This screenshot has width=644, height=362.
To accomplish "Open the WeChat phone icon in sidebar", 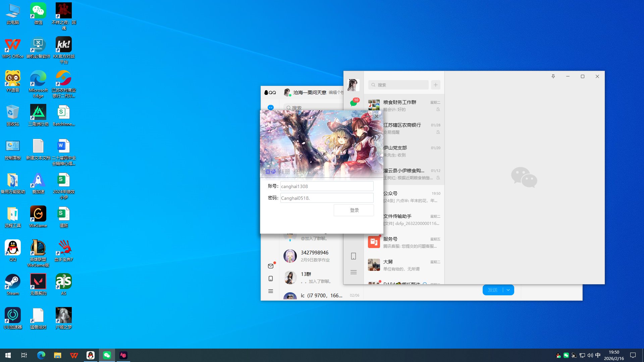I will [x=354, y=256].
